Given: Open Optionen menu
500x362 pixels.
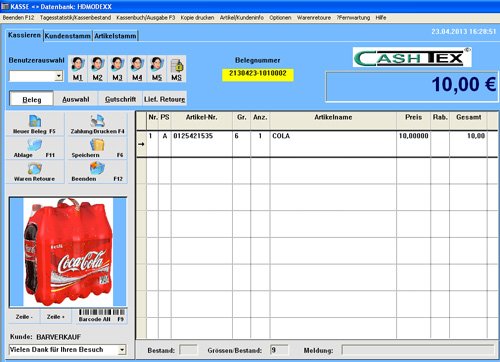Looking at the screenshot, I should point(280,18).
